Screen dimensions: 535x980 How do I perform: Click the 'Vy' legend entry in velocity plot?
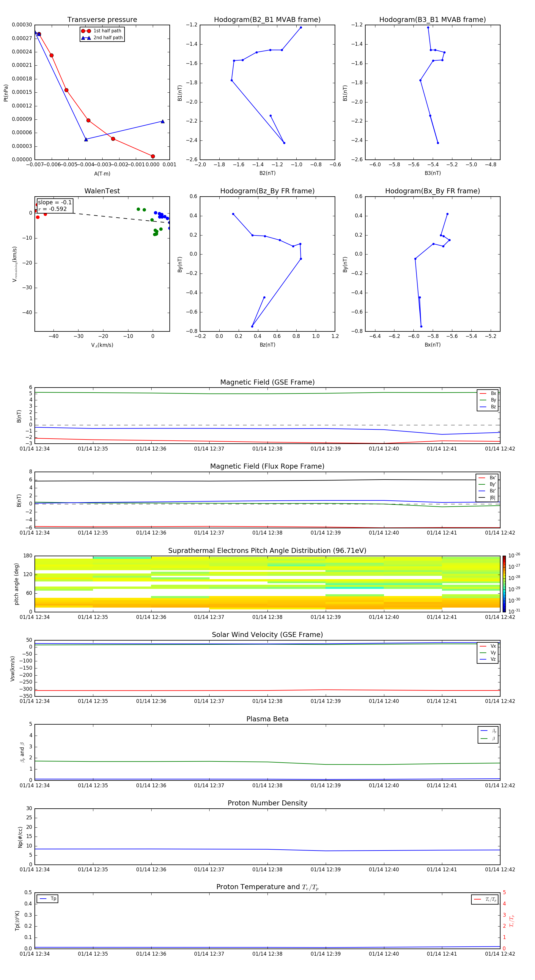click(488, 653)
